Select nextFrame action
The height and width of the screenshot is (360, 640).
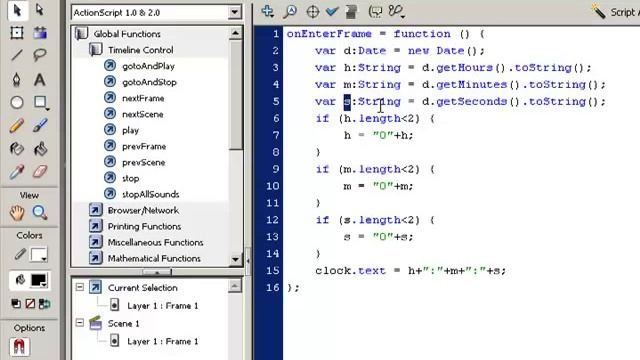pos(143,98)
